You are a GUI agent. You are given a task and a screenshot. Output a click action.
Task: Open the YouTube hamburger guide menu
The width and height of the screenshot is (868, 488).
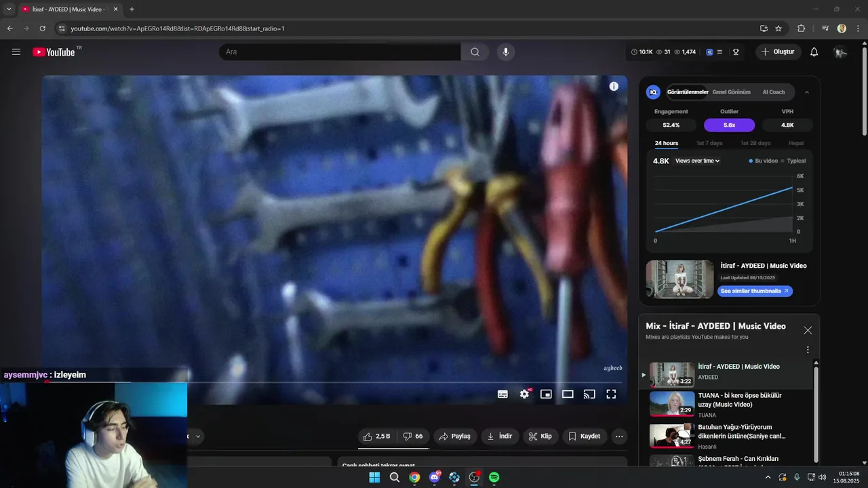pos(16,52)
